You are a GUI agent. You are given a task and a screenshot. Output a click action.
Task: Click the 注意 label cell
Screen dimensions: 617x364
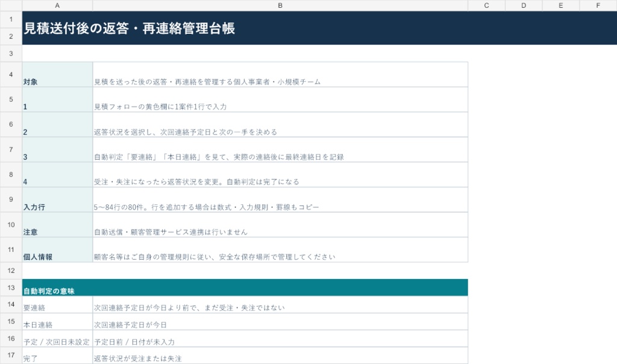[57, 224]
